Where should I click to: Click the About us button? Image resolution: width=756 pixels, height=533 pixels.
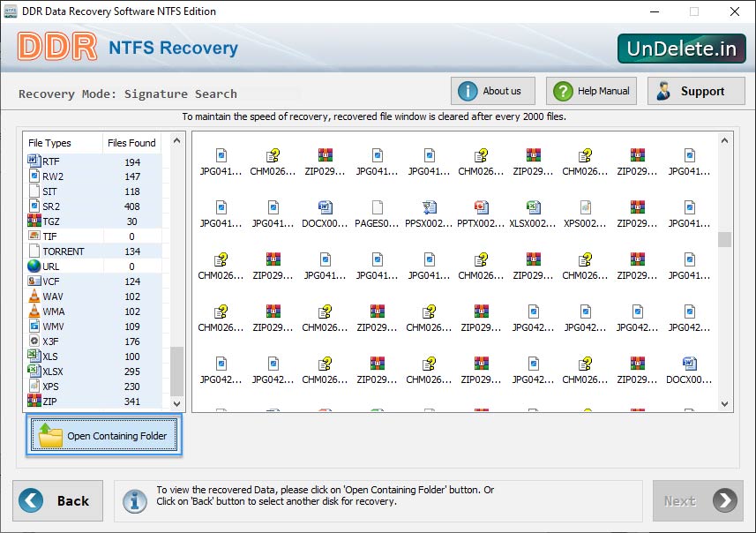[x=493, y=91]
